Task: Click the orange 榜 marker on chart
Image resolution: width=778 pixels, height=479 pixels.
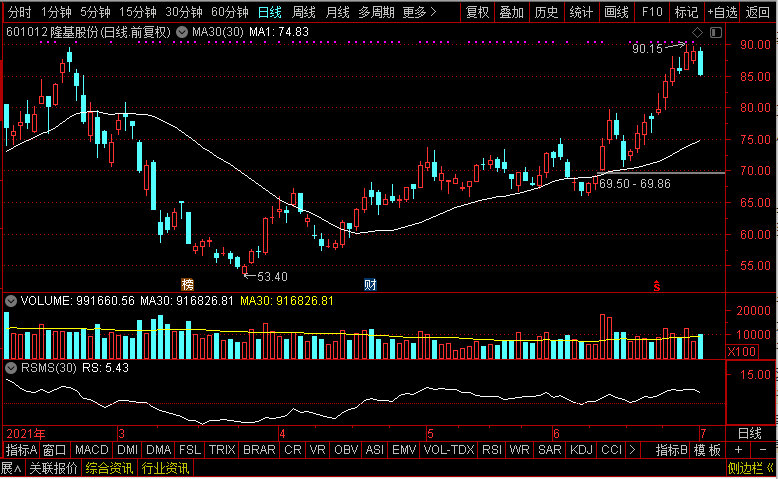Action: (x=188, y=284)
